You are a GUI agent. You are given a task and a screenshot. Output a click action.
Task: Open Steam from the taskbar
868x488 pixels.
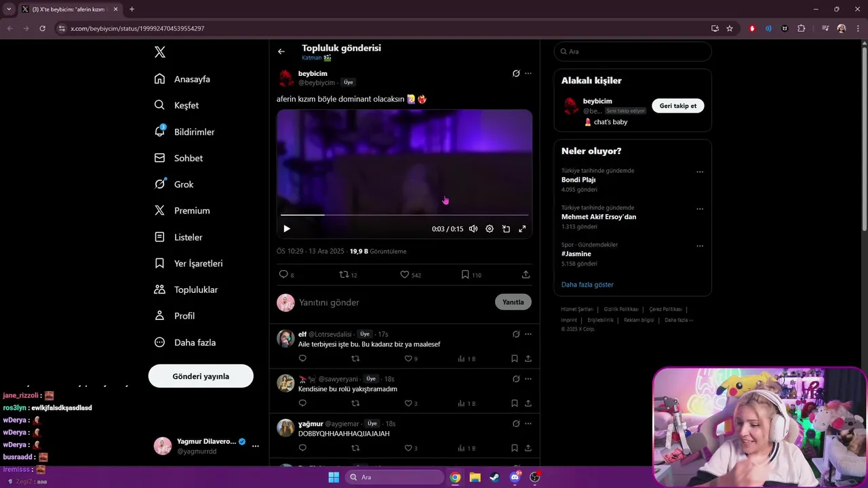[x=494, y=477]
